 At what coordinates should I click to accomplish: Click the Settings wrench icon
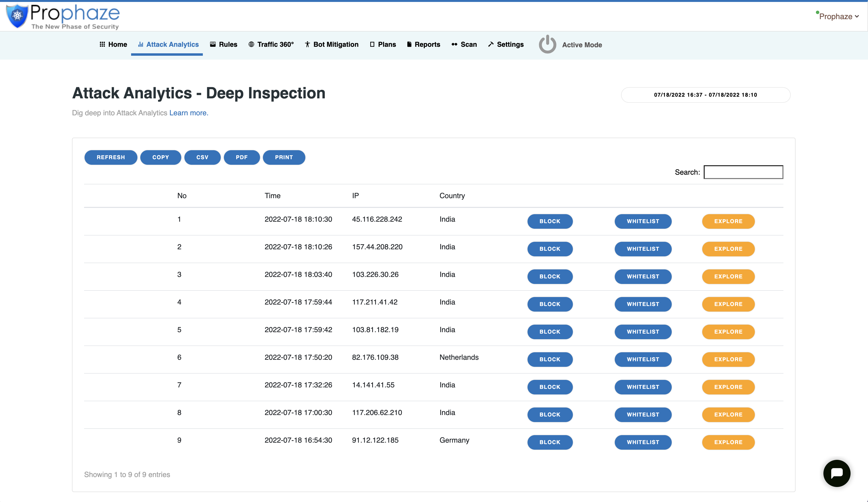coord(491,44)
